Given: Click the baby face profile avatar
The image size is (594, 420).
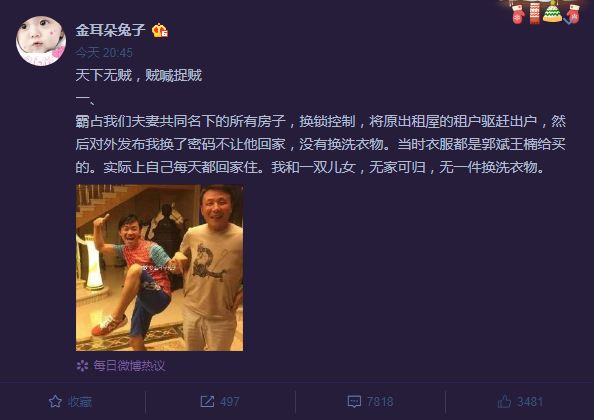Looking at the screenshot, I should [41, 41].
